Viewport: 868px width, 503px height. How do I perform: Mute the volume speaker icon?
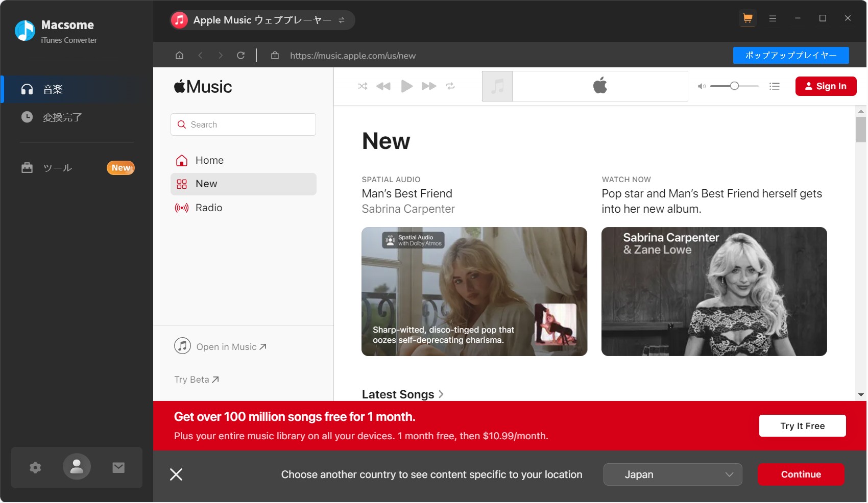click(702, 86)
